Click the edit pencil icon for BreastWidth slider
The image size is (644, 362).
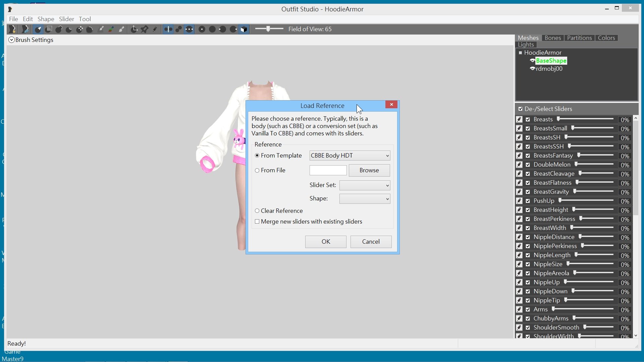[x=519, y=228]
